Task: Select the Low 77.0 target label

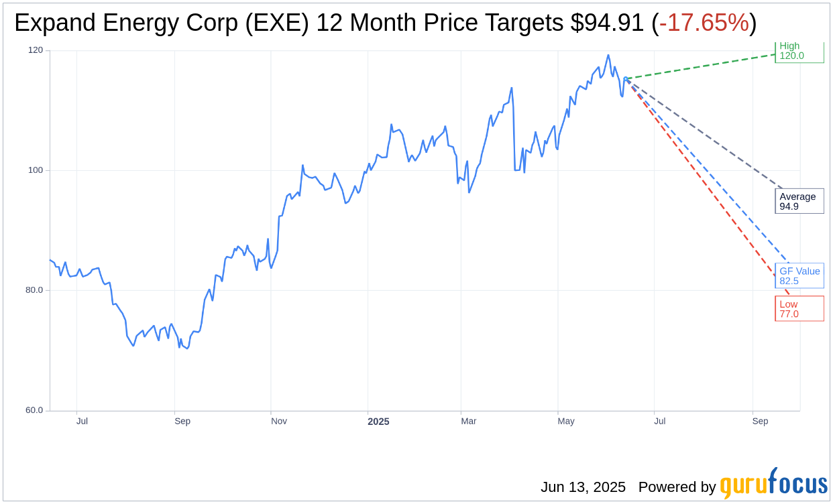Action: coord(799,309)
